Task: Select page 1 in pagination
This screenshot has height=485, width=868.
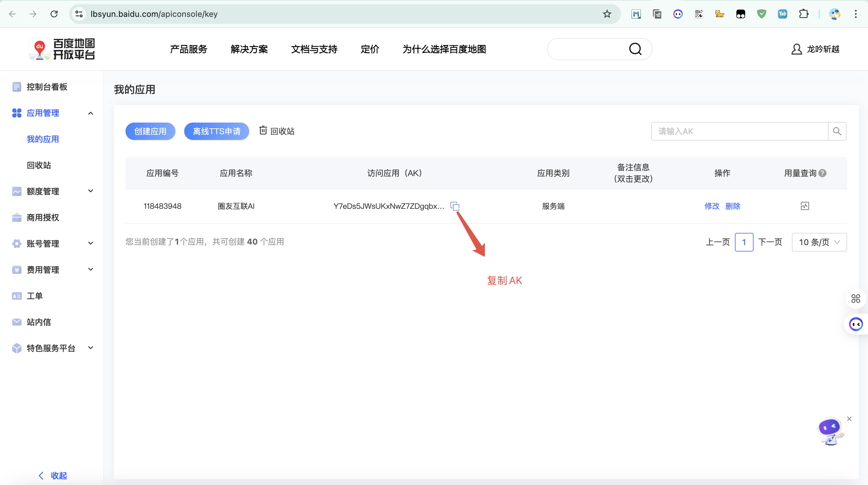Action: 744,242
